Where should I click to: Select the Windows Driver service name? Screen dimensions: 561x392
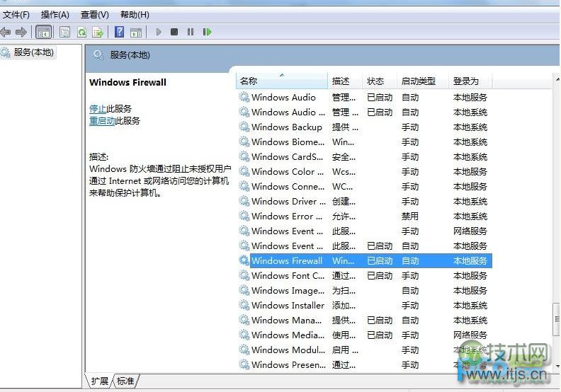pos(288,201)
